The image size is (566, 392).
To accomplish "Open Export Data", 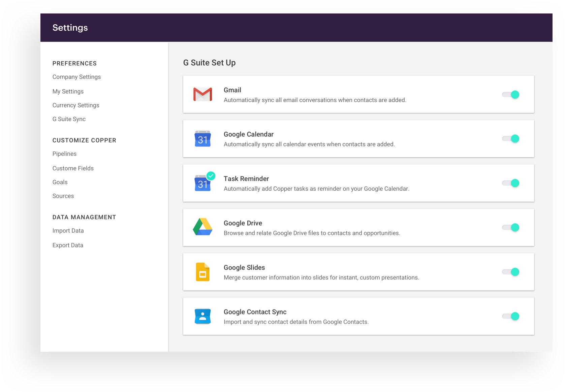I will tap(68, 246).
